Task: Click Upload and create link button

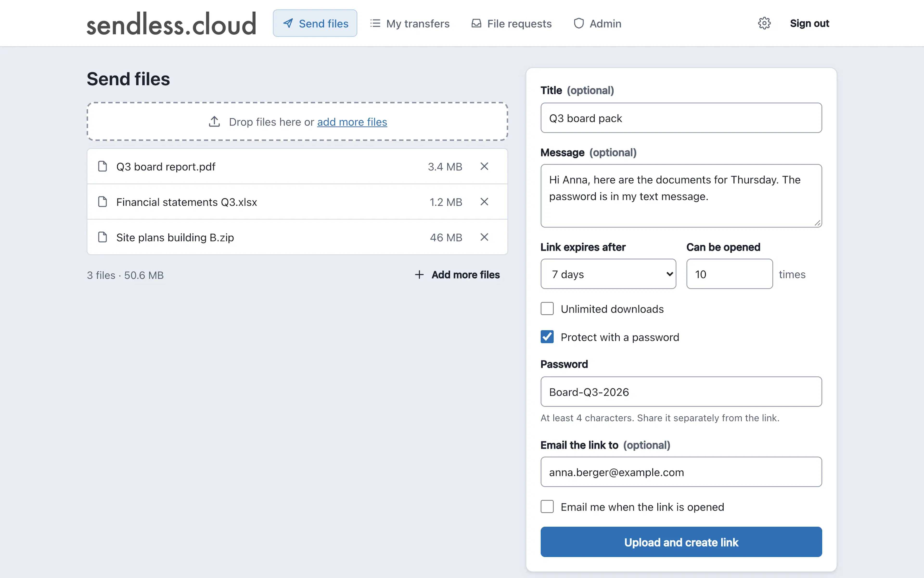Action: click(681, 542)
